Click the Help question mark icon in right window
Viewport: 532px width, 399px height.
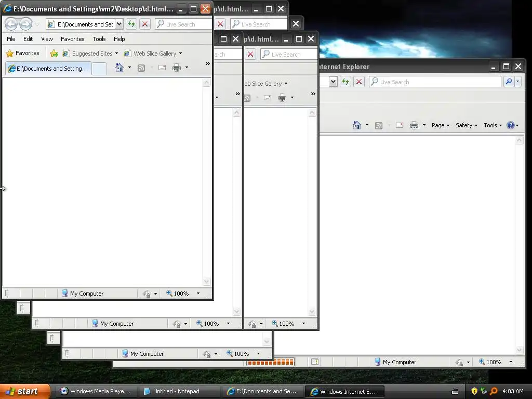pyautogui.click(x=511, y=125)
